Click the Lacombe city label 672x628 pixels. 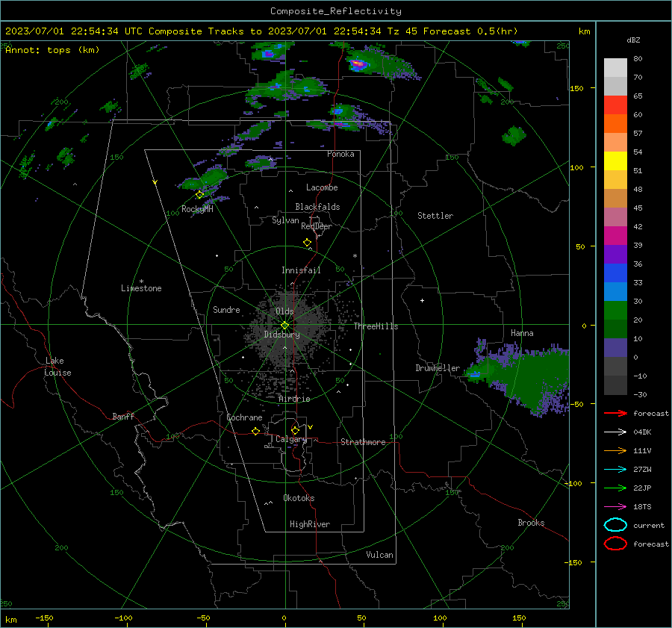tap(322, 187)
